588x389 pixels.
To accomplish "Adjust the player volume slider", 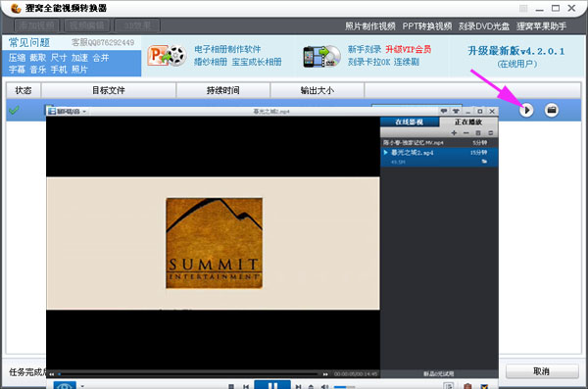I will click(x=344, y=387).
